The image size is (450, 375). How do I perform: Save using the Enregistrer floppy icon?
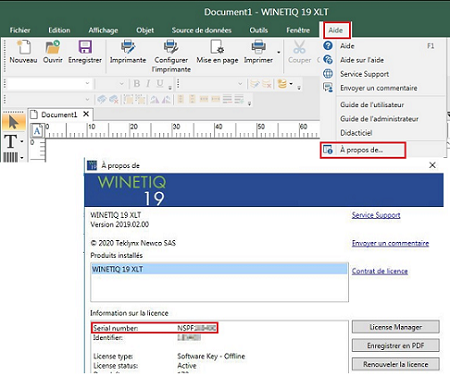coord(85,47)
